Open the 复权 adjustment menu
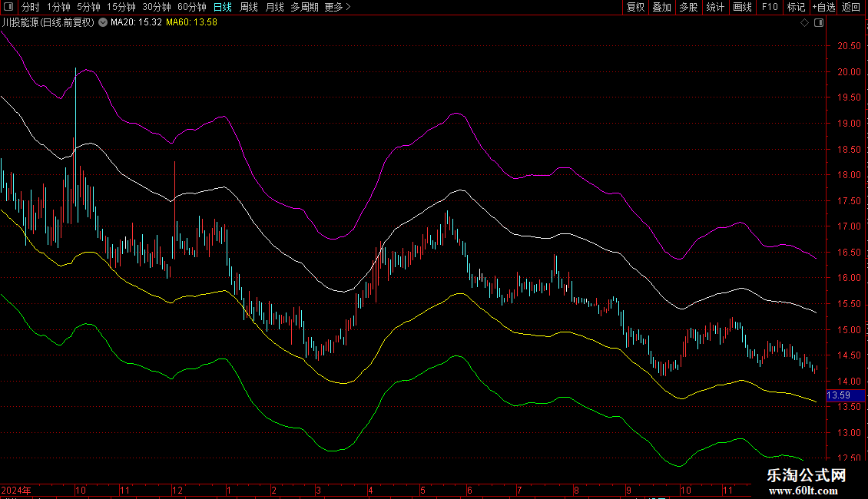 point(635,7)
